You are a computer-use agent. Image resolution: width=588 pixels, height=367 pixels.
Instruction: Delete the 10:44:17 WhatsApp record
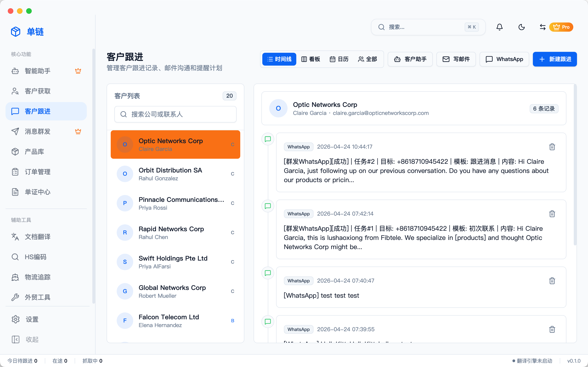[x=552, y=147]
